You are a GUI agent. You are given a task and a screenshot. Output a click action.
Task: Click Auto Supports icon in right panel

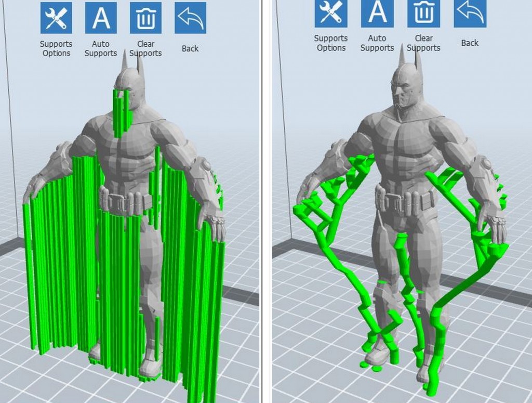click(x=377, y=14)
